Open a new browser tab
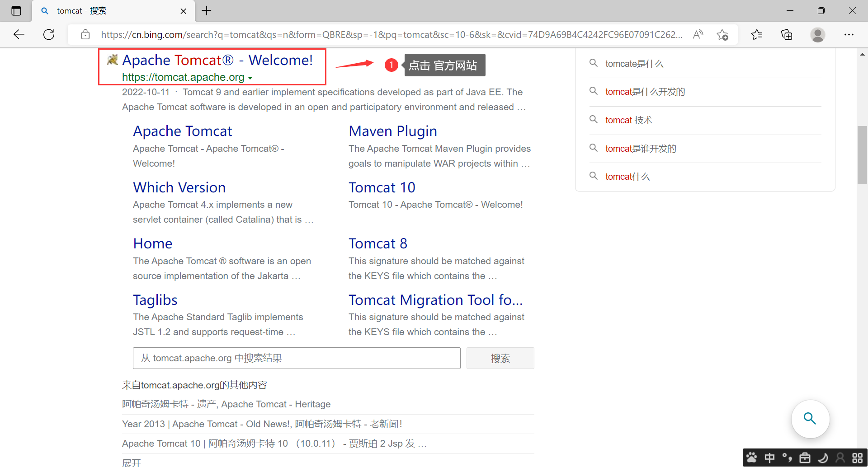Viewport: 868px width, 467px height. tap(207, 11)
